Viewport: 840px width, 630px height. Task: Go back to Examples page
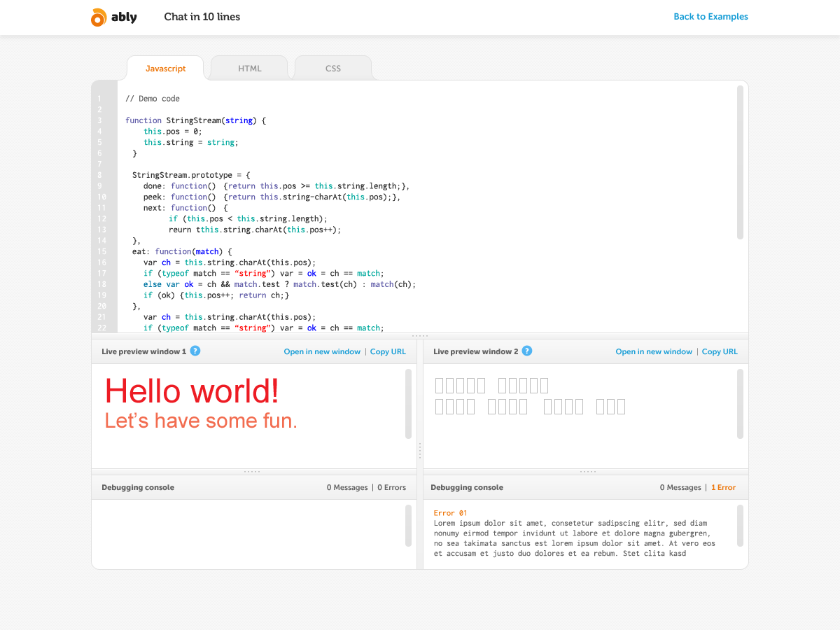click(710, 17)
